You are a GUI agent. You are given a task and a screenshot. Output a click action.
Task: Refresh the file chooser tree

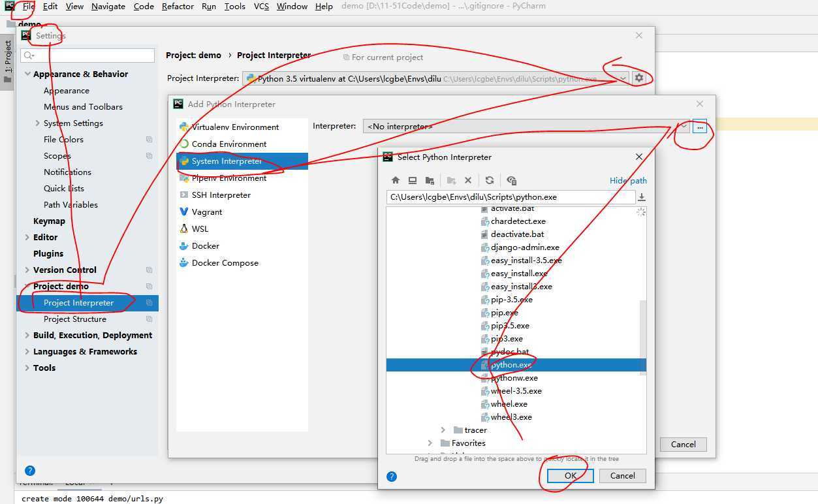click(x=490, y=180)
